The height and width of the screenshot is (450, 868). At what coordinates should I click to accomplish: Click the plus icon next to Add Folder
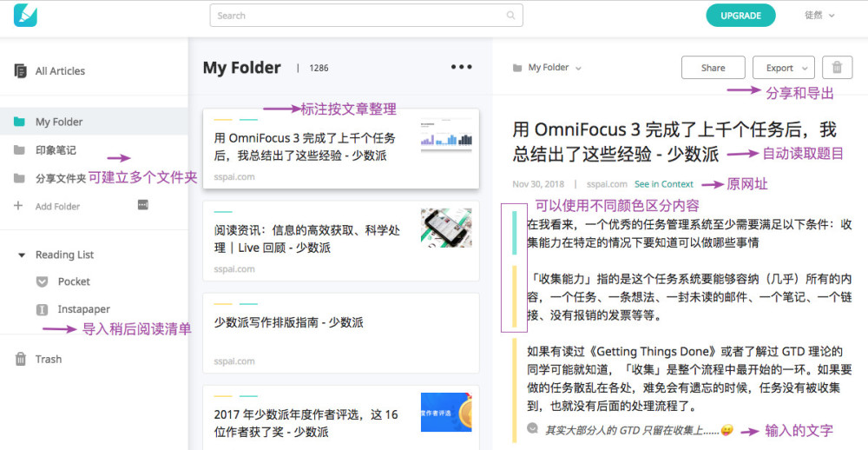[x=18, y=206]
